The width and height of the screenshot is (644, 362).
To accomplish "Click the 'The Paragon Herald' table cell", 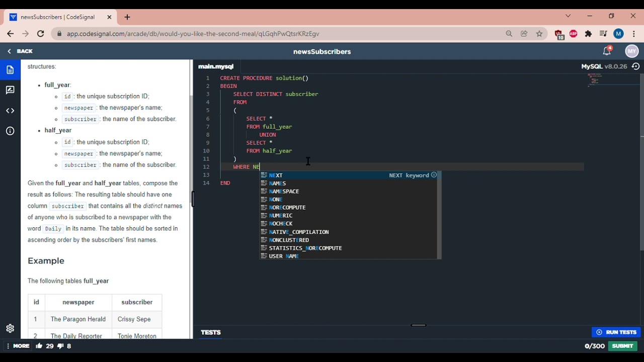I will click(78, 319).
